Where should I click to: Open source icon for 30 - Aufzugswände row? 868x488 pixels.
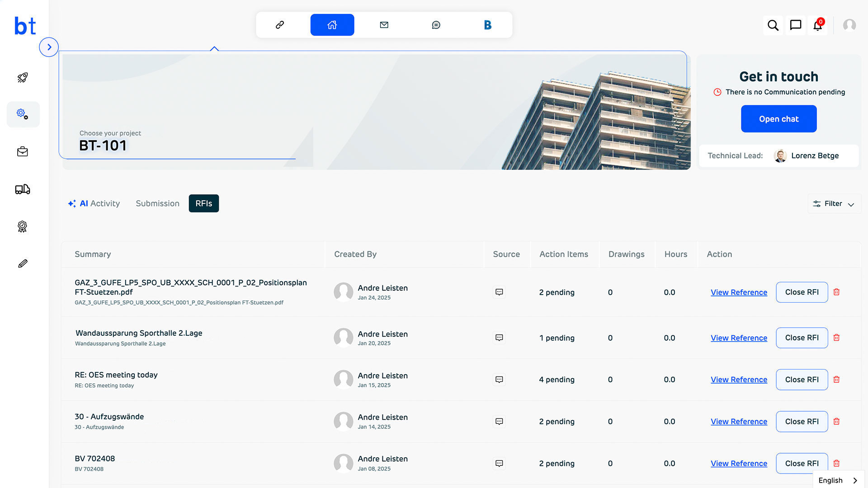[x=499, y=422]
